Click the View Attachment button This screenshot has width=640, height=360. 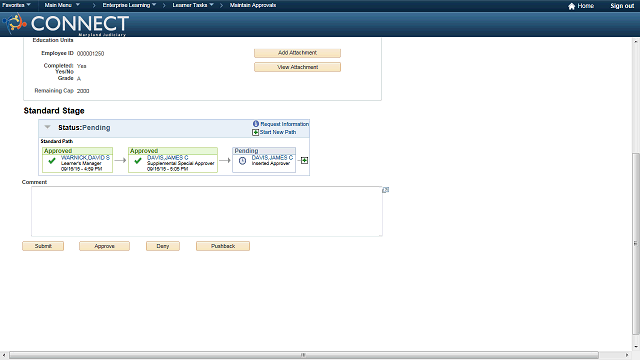(298, 67)
